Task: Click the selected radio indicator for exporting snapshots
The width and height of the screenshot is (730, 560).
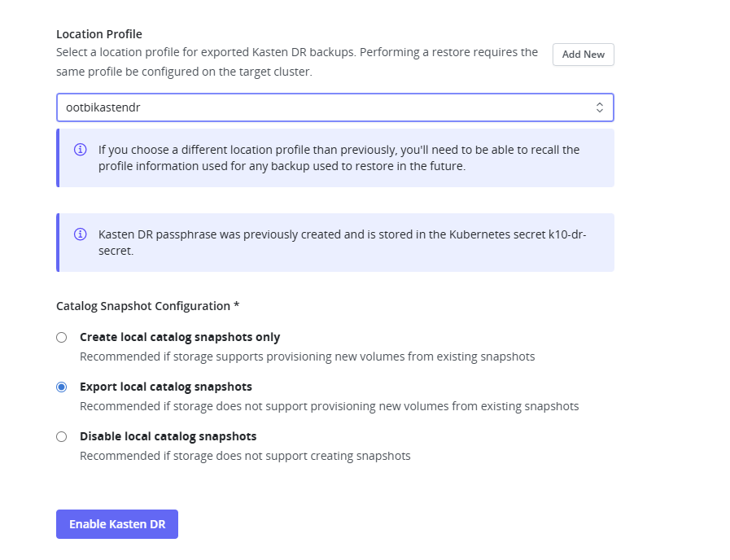Action: [x=61, y=387]
